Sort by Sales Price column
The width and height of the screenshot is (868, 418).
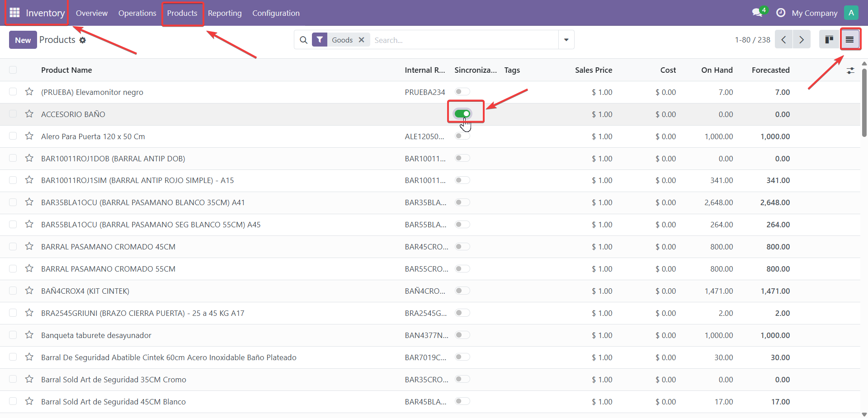click(x=594, y=70)
